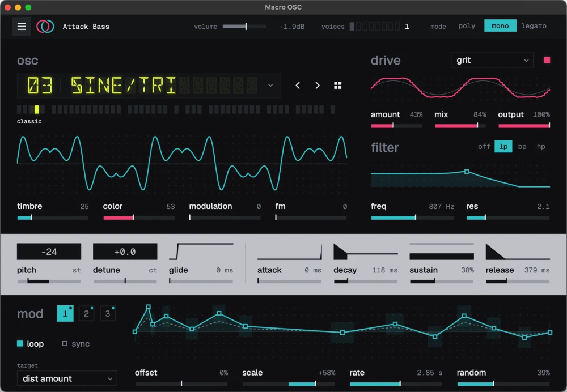Select the bp filter type
The height and width of the screenshot is (392, 567).
tap(522, 146)
